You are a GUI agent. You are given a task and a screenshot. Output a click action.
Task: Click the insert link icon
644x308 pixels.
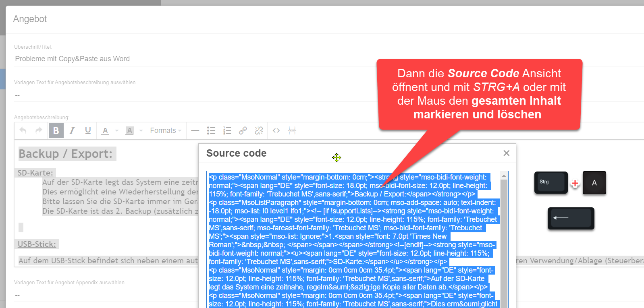tap(243, 130)
